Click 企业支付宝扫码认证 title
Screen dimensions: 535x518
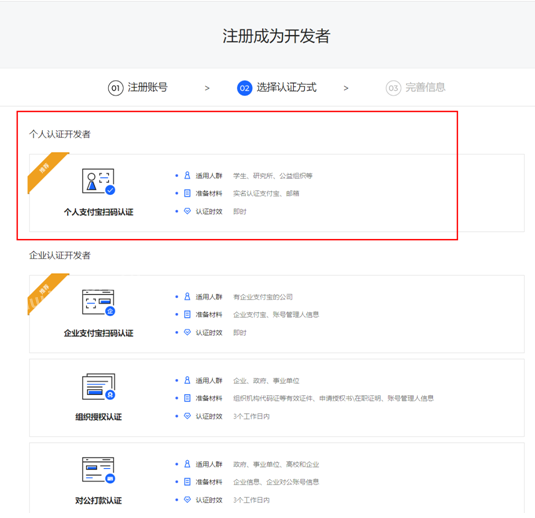click(x=98, y=333)
